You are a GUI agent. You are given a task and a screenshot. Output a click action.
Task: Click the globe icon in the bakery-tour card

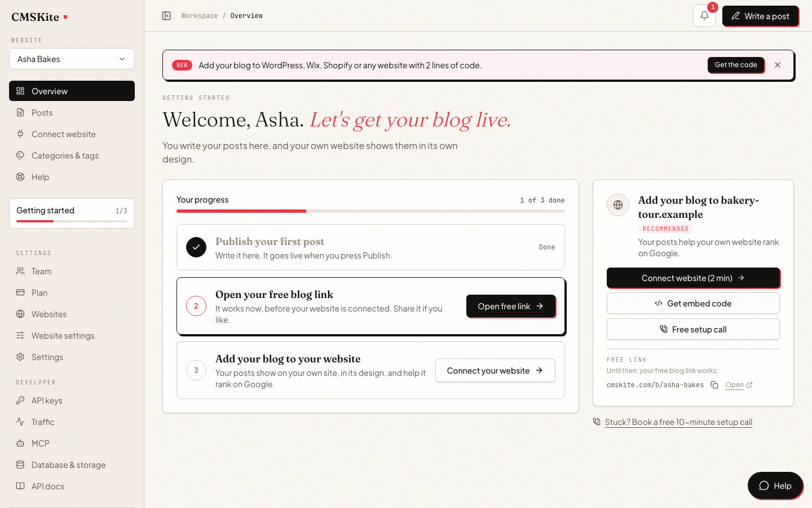click(x=618, y=205)
